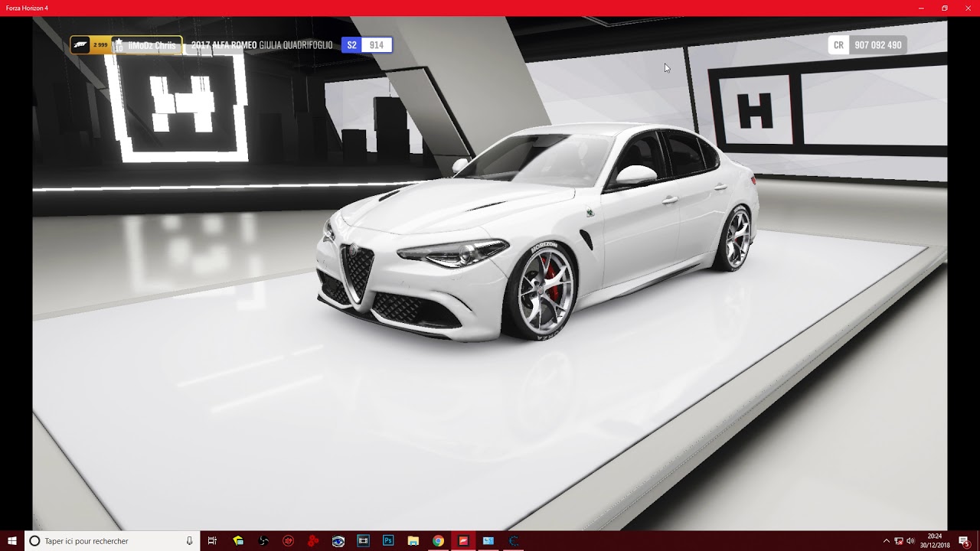Restore down the Forza Horizon 4 window
Image resolution: width=980 pixels, height=551 pixels.
click(x=945, y=8)
